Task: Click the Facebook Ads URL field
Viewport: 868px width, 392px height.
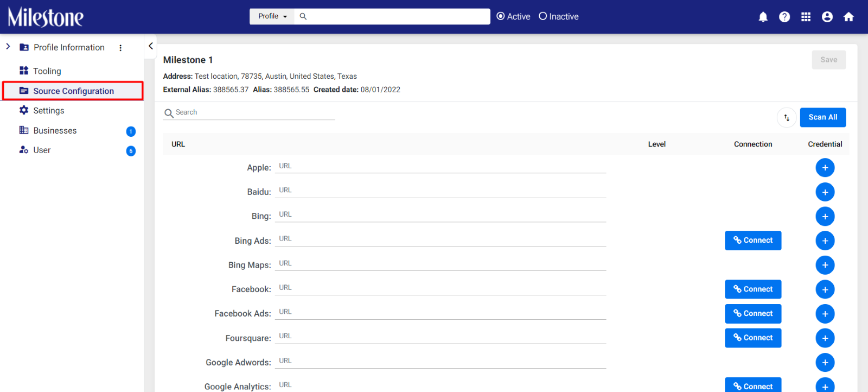Action: click(x=441, y=312)
